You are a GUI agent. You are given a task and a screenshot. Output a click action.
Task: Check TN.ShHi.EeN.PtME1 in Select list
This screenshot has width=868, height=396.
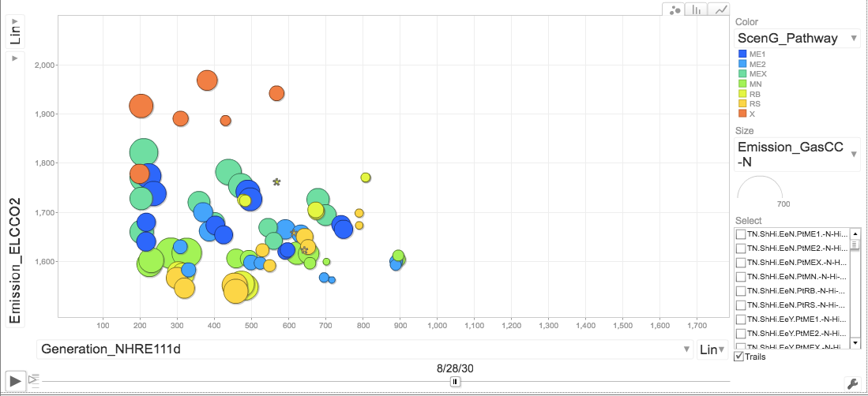(741, 234)
